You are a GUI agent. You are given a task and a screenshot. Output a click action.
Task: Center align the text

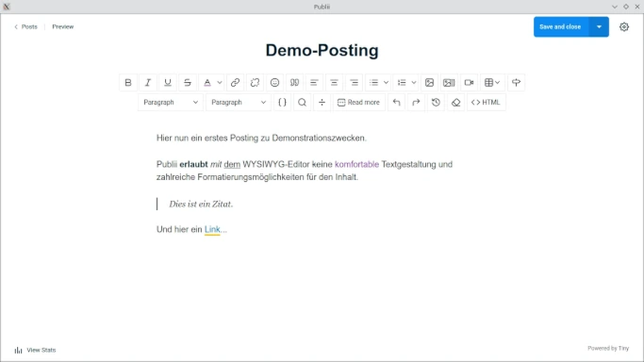pos(334,83)
